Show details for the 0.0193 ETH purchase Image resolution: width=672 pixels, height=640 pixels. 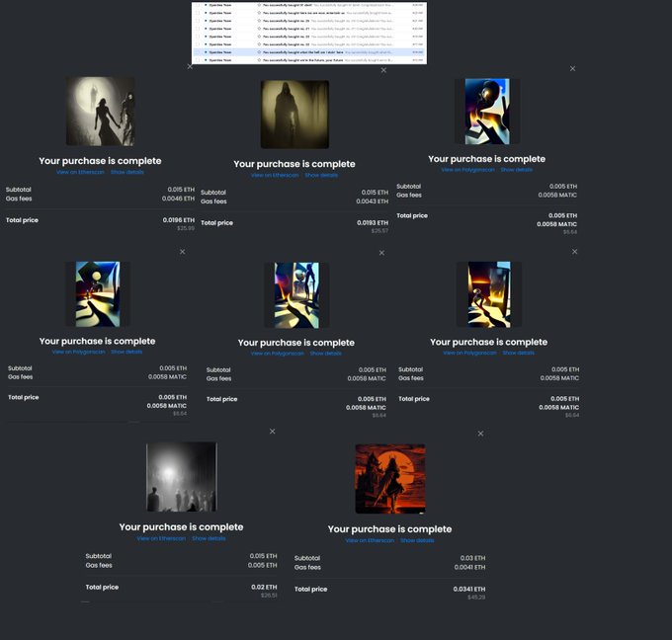coord(321,175)
